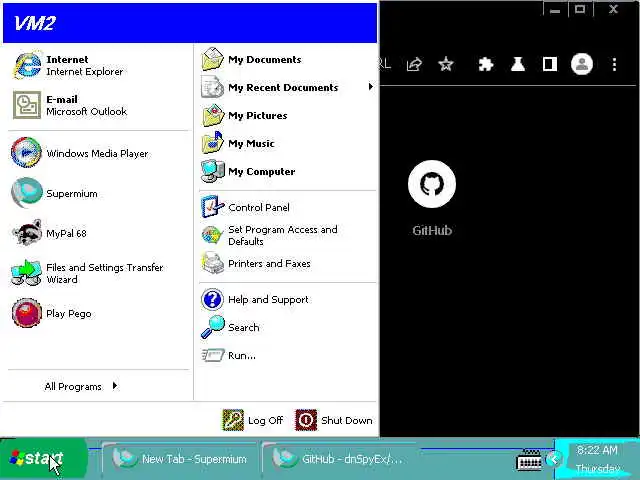Viewport: 640px width, 480px height.
Task: Open My Music folder icon
Action: click(213, 143)
